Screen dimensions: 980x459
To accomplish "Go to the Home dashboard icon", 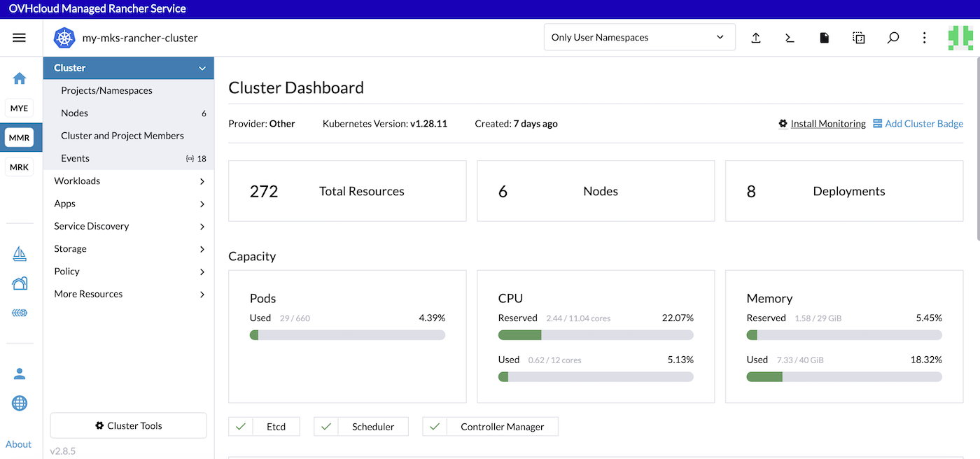I will click(20, 79).
